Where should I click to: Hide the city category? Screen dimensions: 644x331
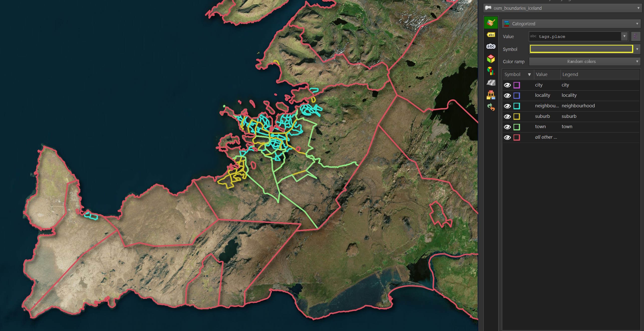(507, 85)
